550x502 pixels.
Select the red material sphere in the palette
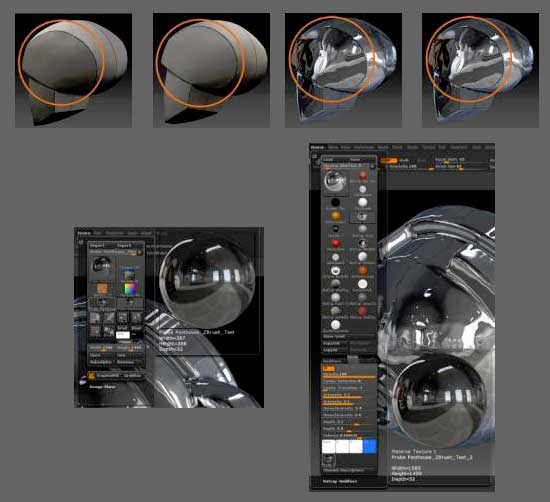click(x=336, y=243)
